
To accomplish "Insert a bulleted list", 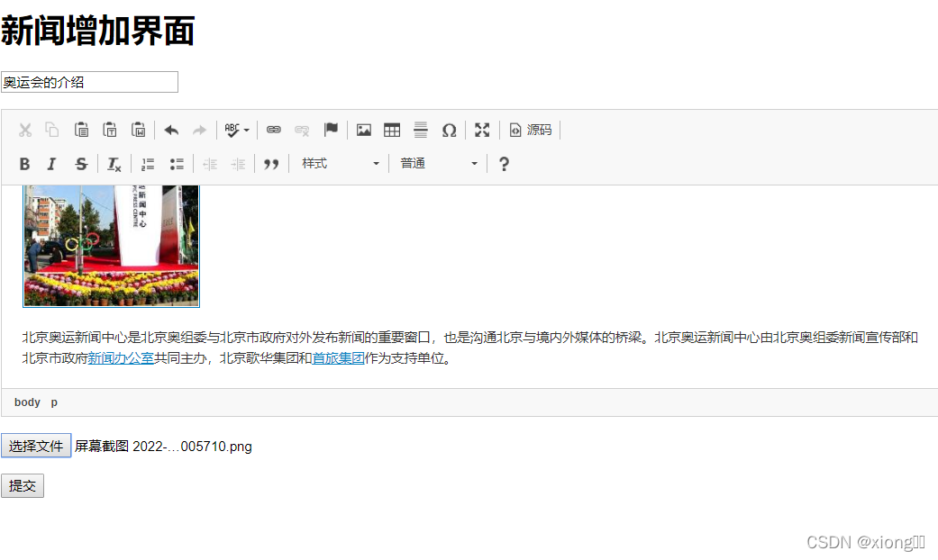I will [x=177, y=164].
